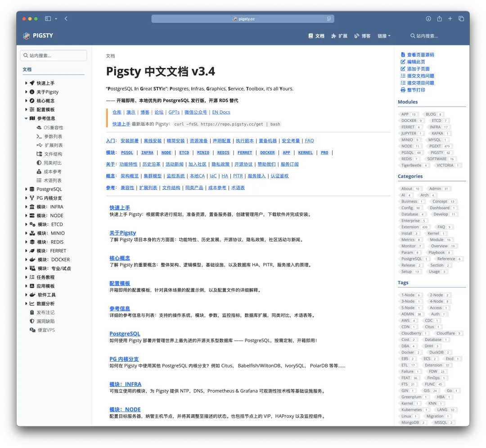Click the pigsty.cc address bar
The width and height of the screenshot is (486, 448).
point(243,19)
